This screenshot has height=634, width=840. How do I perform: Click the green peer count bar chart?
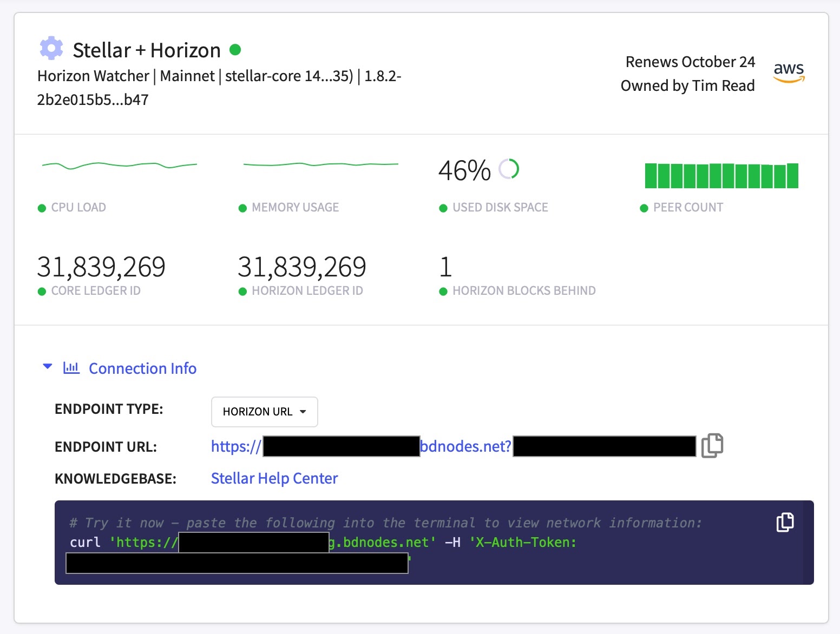[721, 176]
